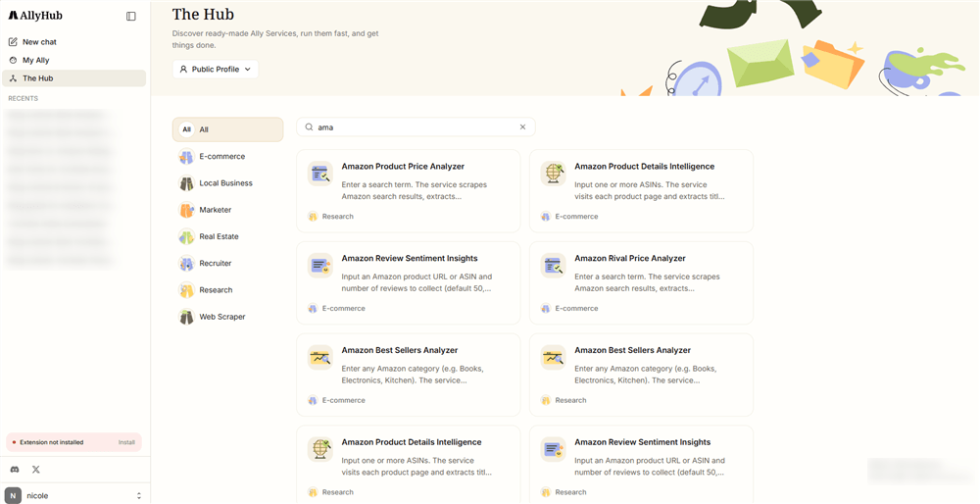
Task: Click the E-commerce category icon
Action: (186, 156)
